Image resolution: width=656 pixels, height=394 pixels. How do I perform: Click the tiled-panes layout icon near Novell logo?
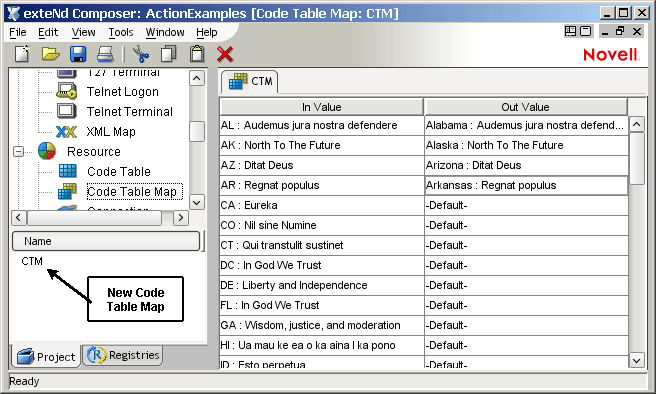point(570,31)
